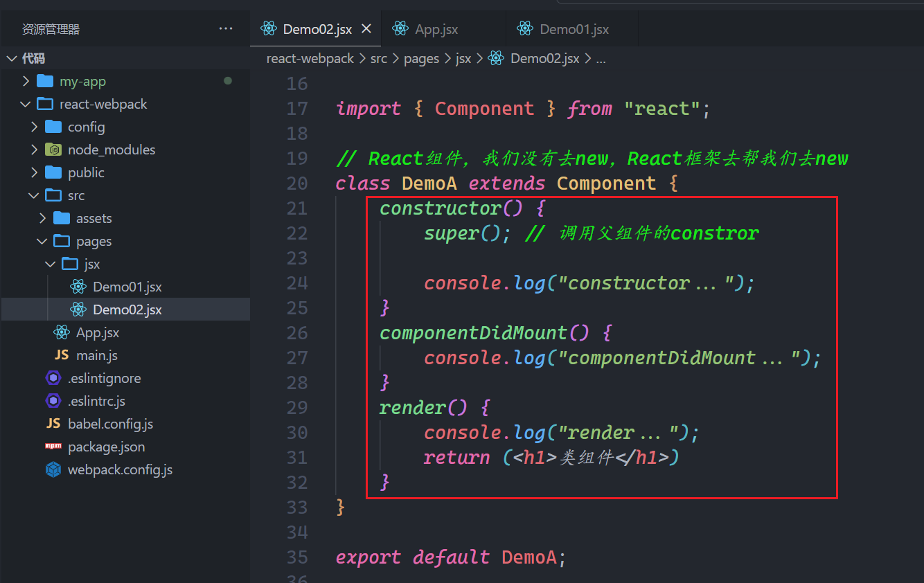The width and height of the screenshot is (924, 583).
Task: Open package.json in the explorer
Action: coord(125,447)
